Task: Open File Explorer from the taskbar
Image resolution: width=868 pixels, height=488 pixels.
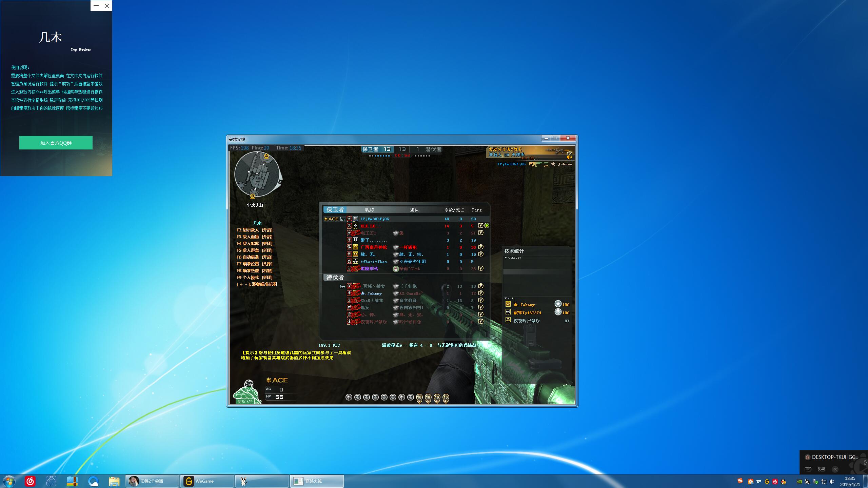Action: point(114,481)
